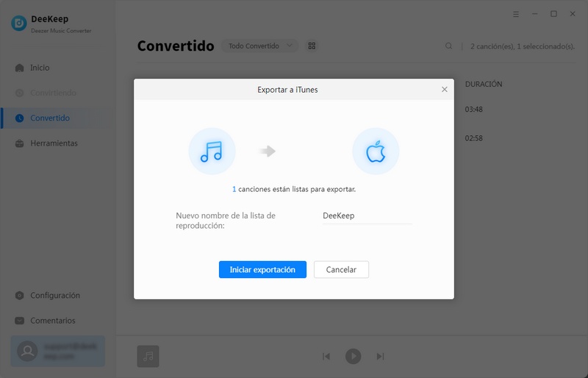Viewport: 588px width, 378px height.
Task: Click the Apple logo icon in dialog
Action: click(376, 151)
